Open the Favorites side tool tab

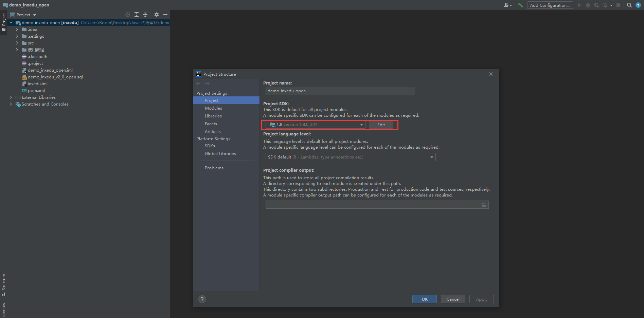(3, 310)
